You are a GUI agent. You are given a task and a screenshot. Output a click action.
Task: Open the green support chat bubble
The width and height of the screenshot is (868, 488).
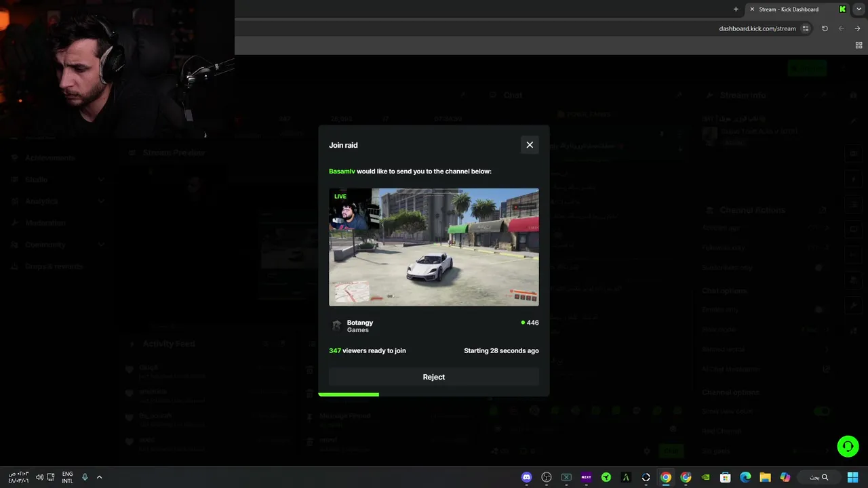(x=848, y=446)
